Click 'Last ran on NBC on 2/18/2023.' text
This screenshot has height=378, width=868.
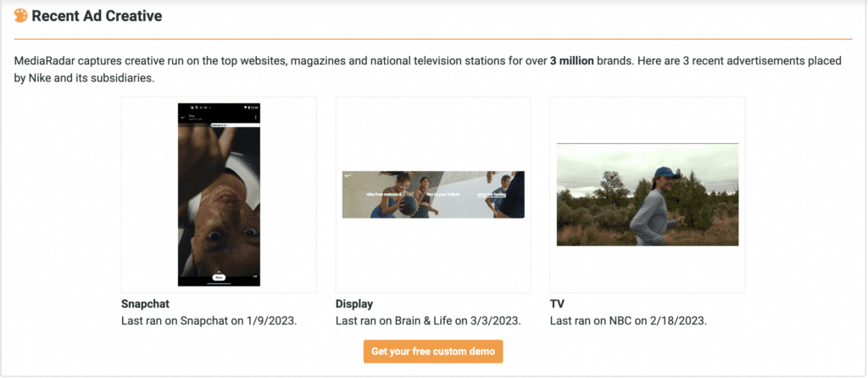[628, 320]
